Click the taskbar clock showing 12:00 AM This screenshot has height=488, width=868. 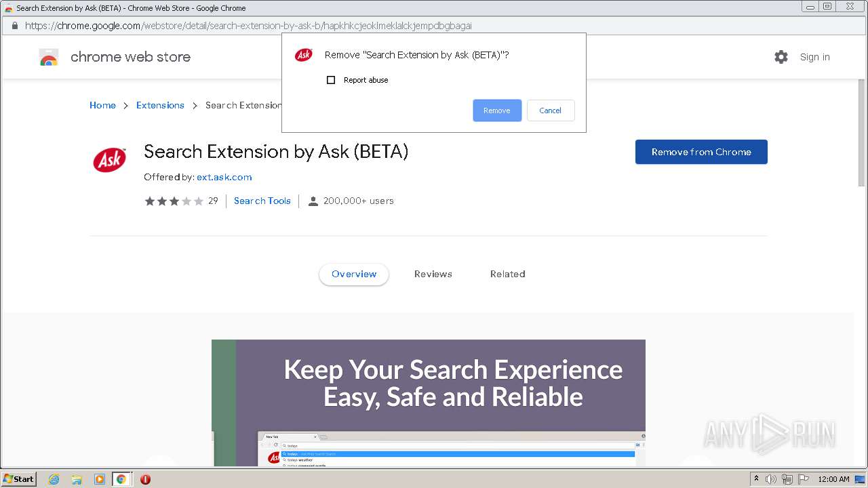coord(833,479)
